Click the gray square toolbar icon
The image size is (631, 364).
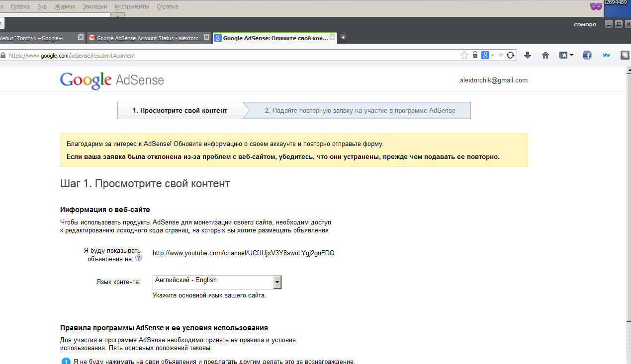click(625, 55)
